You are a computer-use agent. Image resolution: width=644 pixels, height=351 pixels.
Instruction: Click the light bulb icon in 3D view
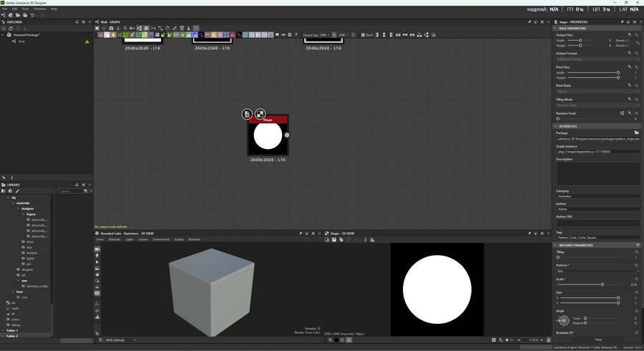[x=97, y=256]
